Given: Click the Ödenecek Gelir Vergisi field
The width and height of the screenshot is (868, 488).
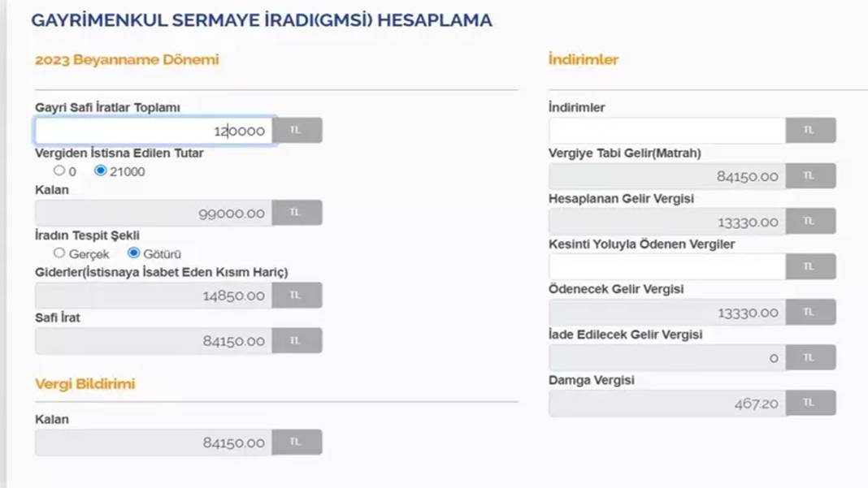Looking at the screenshot, I should pyautogui.click(x=667, y=312).
